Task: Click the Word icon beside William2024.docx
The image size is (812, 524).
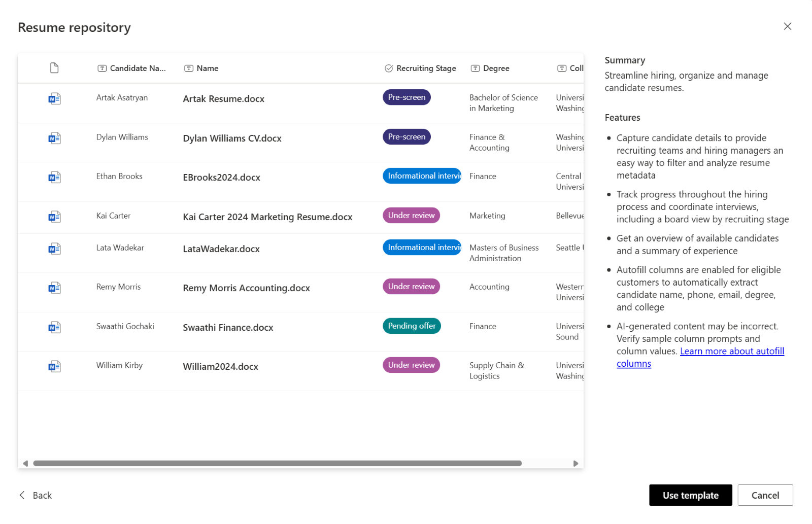Action: tap(54, 366)
